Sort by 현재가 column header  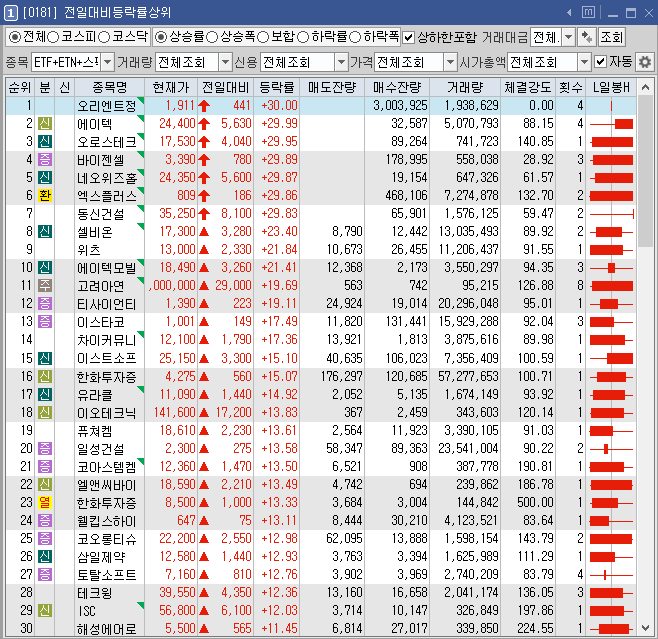[171, 87]
